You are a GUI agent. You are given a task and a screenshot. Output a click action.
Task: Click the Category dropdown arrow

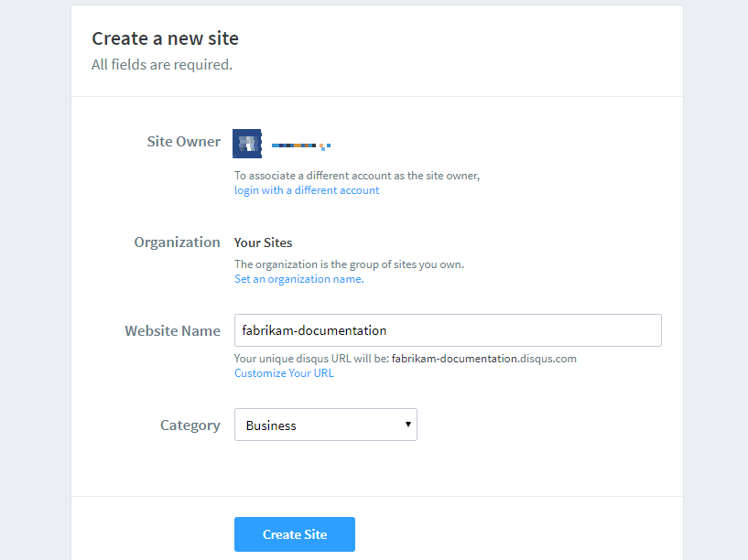[407, 425]
